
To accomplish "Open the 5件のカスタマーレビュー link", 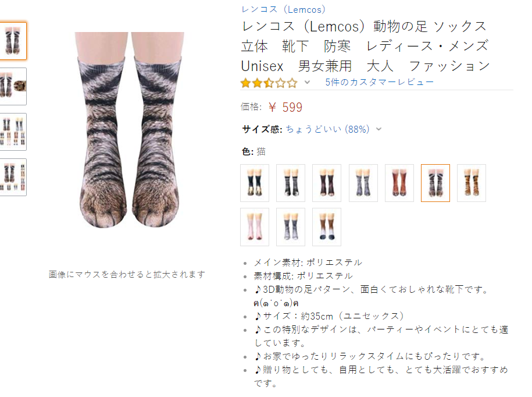I will click(x=379, y=82).
